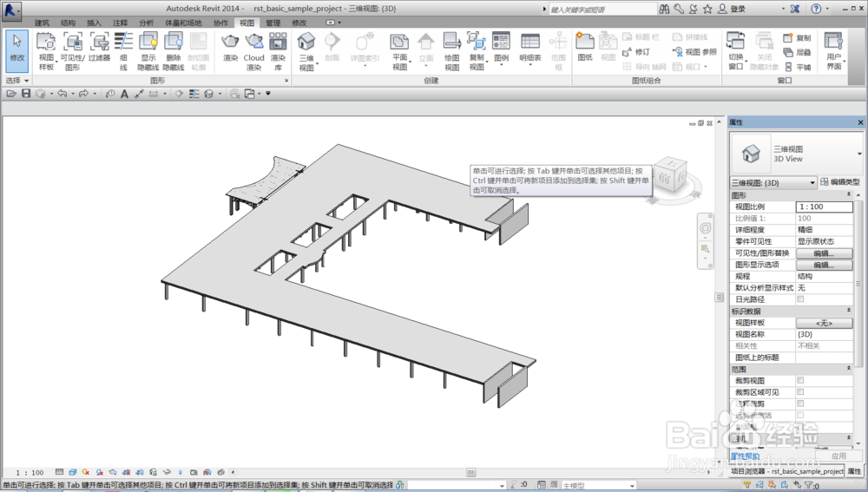The height and width of the screenshot is (492, 868).
Task: Collapse the 标识数据 section in properties
Action: point(849,311)
